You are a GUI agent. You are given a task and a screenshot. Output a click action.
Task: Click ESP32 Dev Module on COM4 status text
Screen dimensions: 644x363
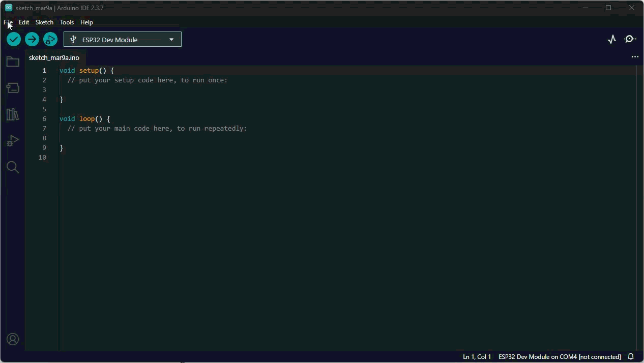[560, 357]
